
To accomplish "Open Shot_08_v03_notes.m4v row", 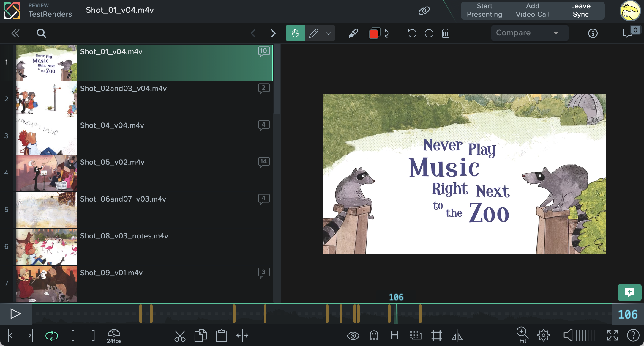I will [x=144, y=247].
